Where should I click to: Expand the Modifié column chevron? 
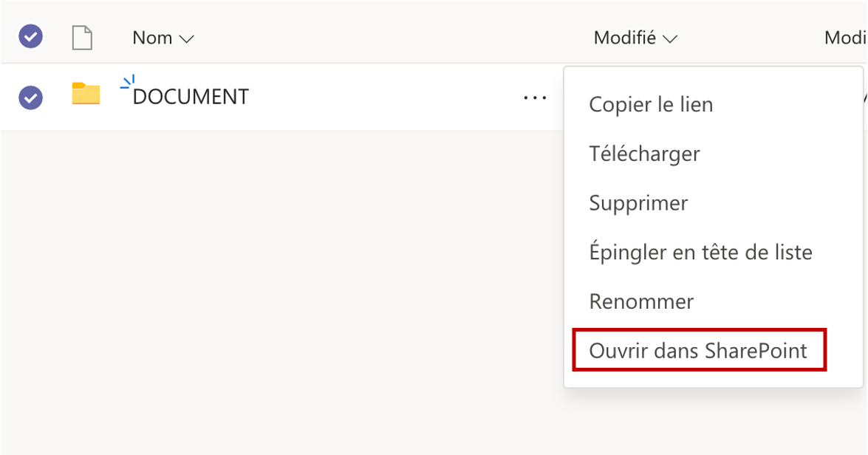point(671,39)
